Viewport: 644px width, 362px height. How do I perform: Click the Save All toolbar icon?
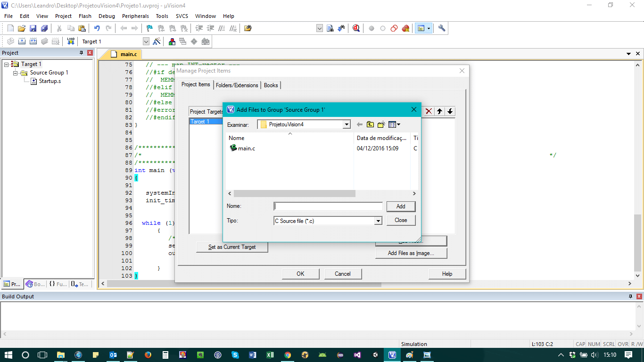[44, 28]
